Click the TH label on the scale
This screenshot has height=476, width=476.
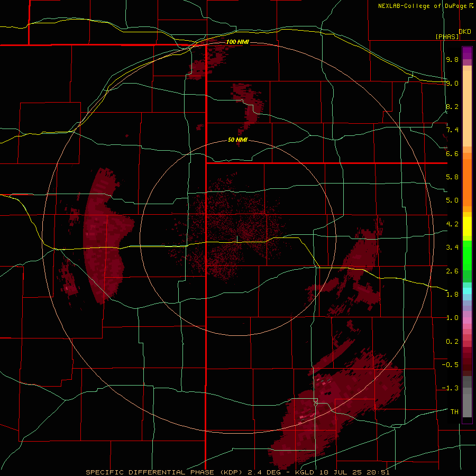(454, 412)
